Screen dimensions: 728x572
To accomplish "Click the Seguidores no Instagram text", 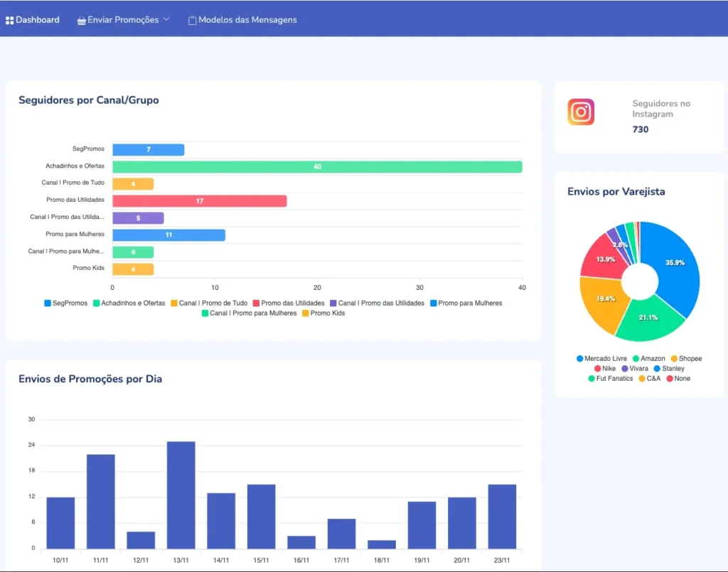I will 661,109.
